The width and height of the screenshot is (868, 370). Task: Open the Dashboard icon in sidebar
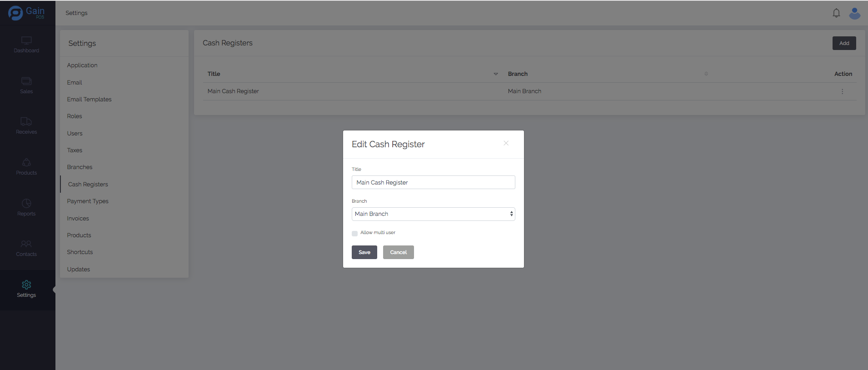click(x=26, y=41)
